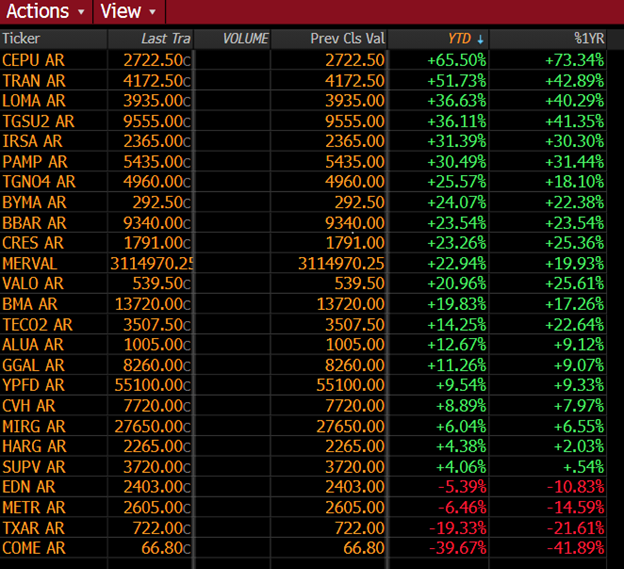This screenshot has width=624, height=569.
Task: Click SUPV 1YR value +.54%
Action: [x=583, y=467]
